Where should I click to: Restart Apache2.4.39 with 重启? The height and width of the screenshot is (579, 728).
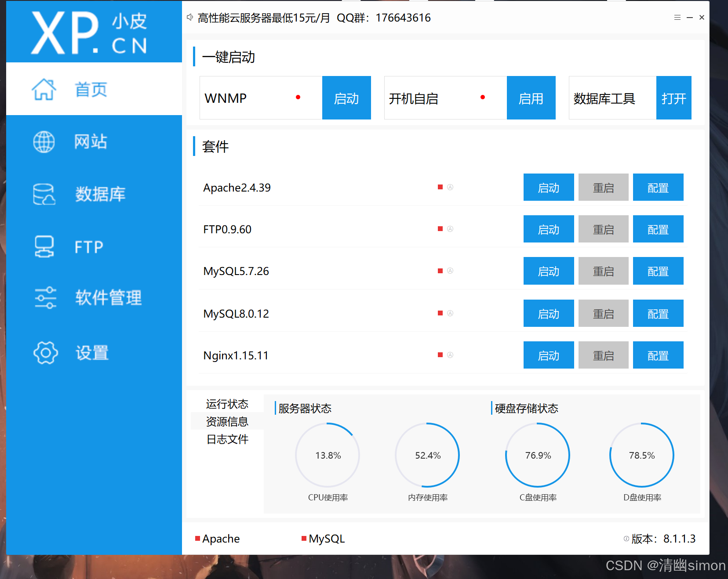point(604,187)
